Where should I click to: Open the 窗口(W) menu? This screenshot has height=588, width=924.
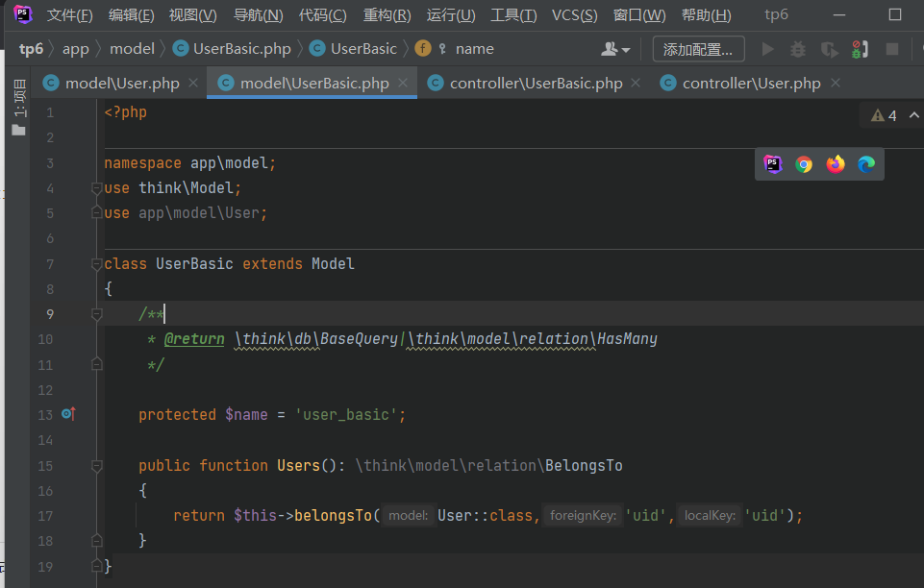638,14
